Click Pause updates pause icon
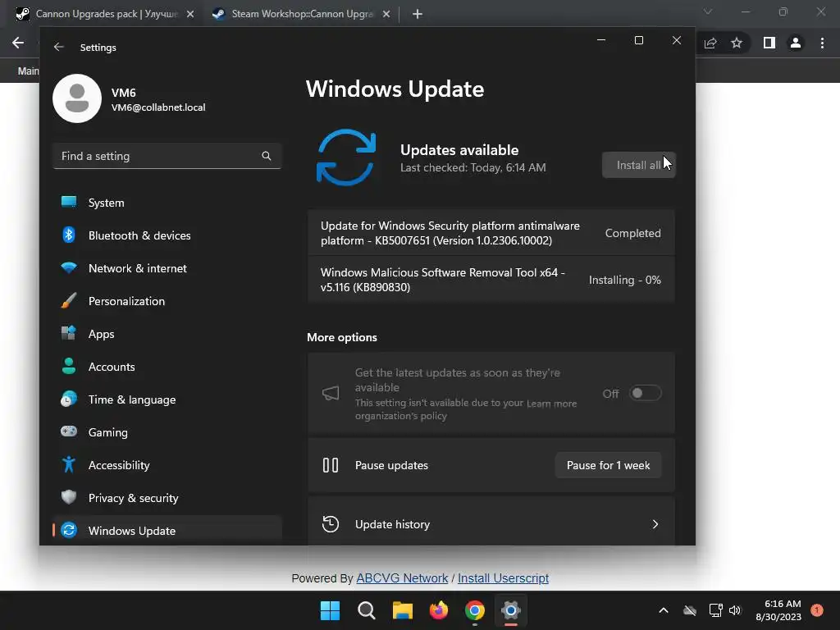Viewport: 840px width, 630px height. click(331, 465)
